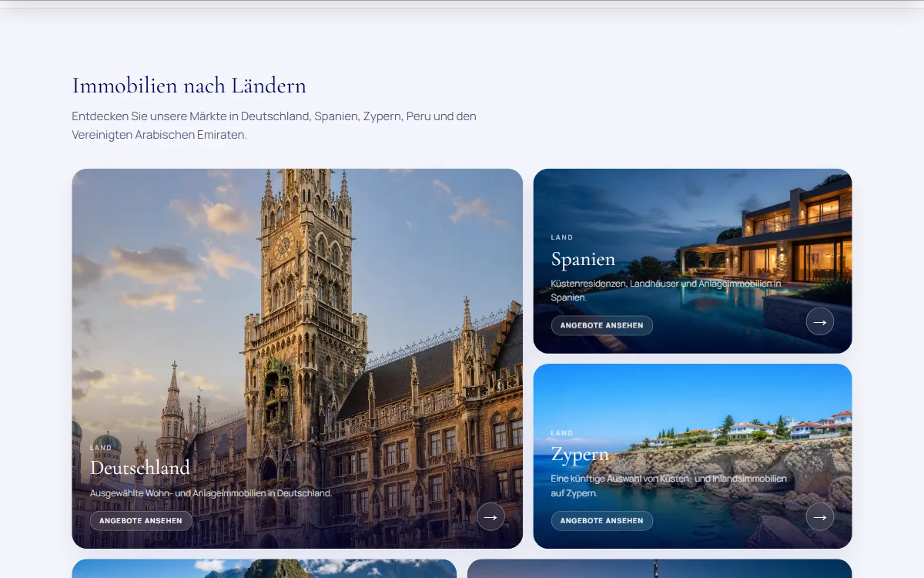
Task: Click the 'LAND' label above Zypern
Action: pos(562,433)
